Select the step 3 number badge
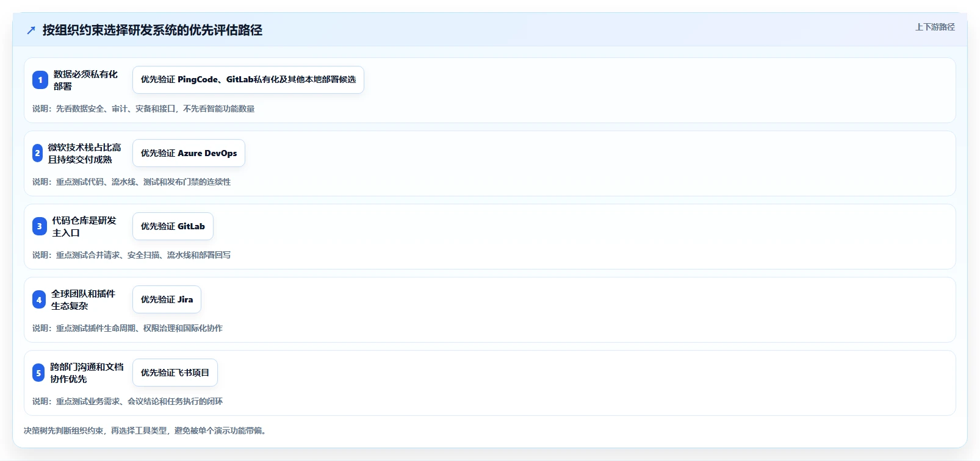 tap(40, 226)
